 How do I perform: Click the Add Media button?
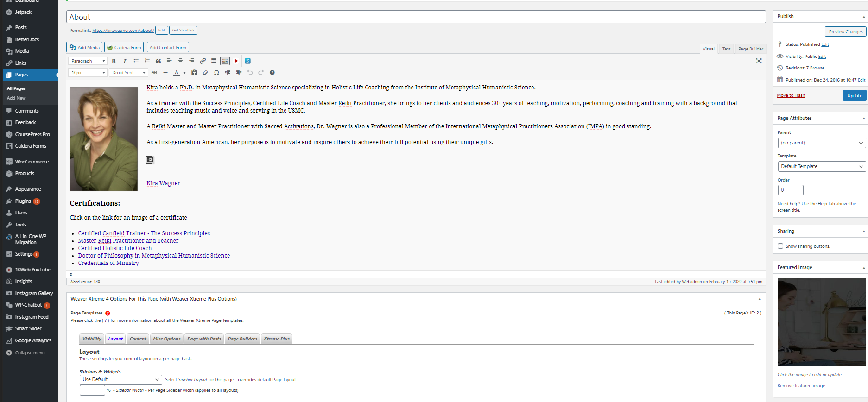coord(84,47)
